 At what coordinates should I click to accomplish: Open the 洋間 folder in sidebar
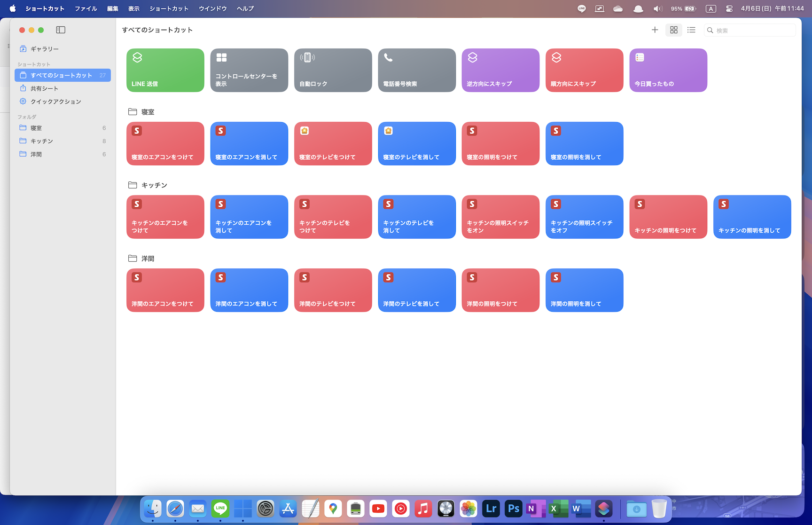coord(36,154)
